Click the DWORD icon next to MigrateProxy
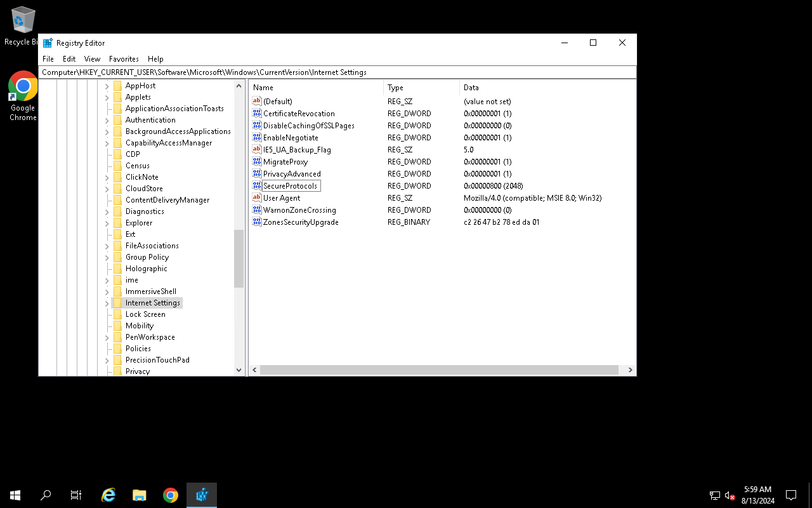Image resolution: width=812 pixels, height=508 pixels. pyautogui.click(x=257, y=161)
